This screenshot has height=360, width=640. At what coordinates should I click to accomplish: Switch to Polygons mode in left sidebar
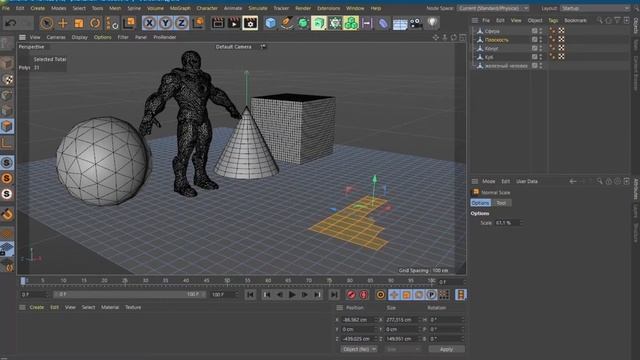[x=7, y=126]
